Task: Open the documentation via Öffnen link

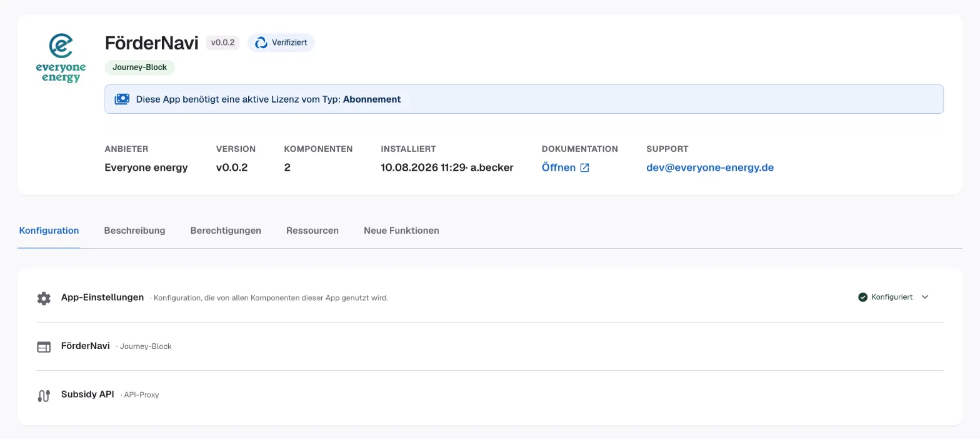Action: (x=559, y=168)
